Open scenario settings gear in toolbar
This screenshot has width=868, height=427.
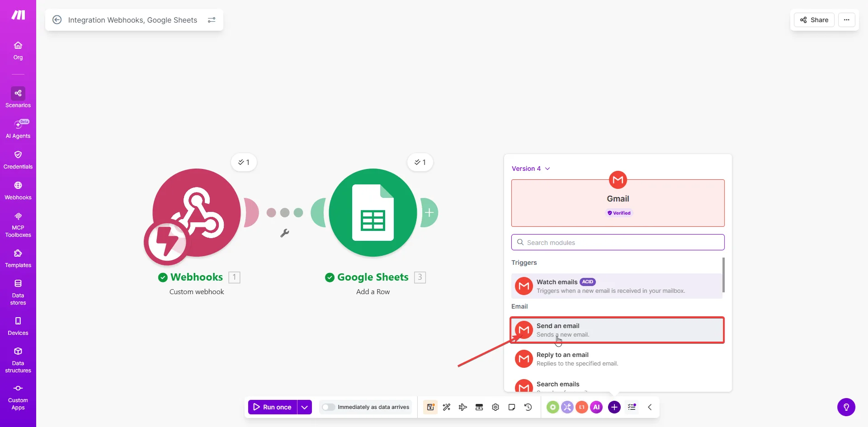pos(495,407)
